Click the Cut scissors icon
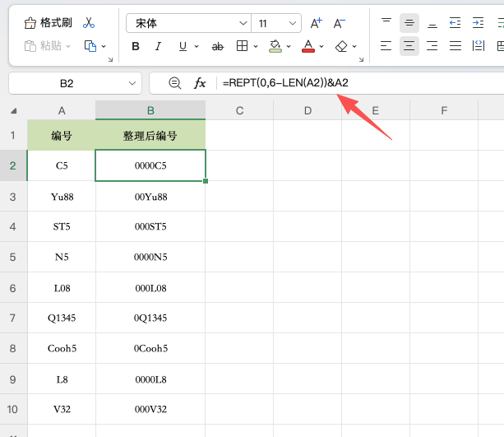 (89, 23)
